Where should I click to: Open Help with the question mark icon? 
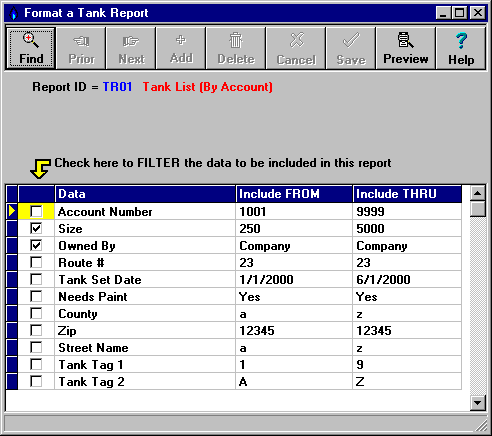461,48
